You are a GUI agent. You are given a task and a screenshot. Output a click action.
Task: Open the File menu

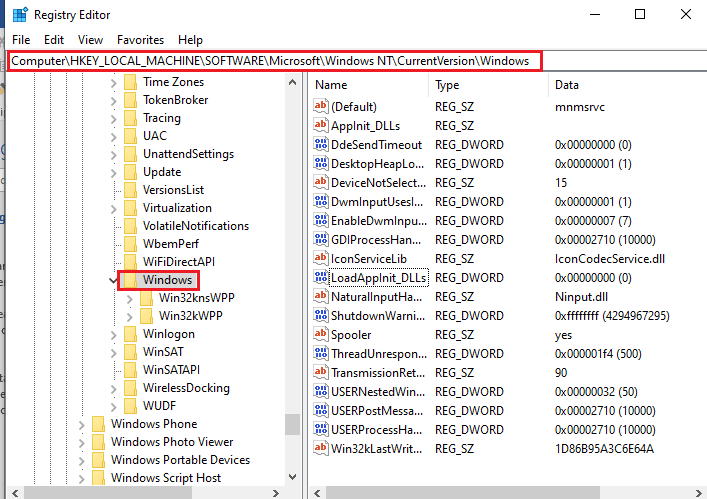pyautogui.click(x=21, y=40)
